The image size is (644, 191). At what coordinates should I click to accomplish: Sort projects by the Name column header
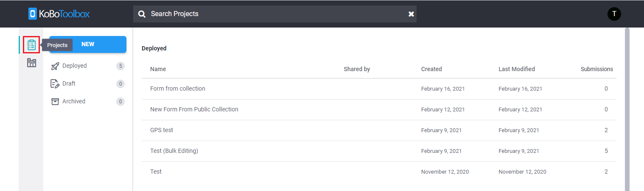[x=158, y=69]
